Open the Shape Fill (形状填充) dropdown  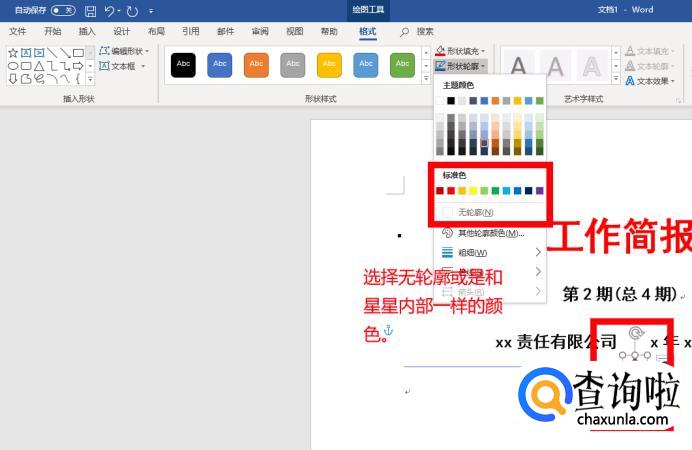(460, 51)
